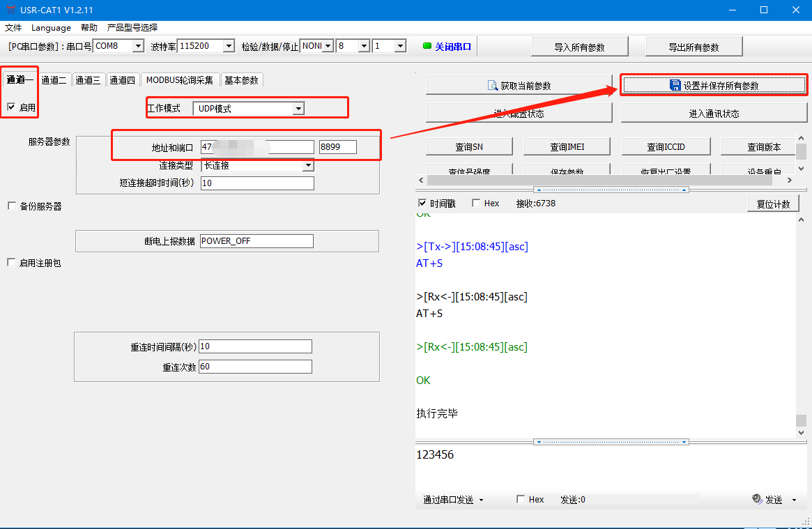Click the green serial port status indicator
The image size is (812, 529).
click(427, 46)
